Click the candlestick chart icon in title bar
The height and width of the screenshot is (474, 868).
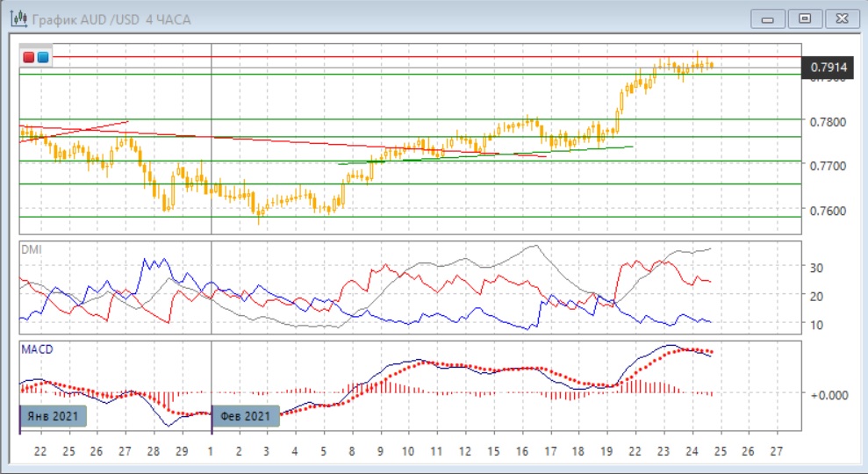(x=17, y=18)
